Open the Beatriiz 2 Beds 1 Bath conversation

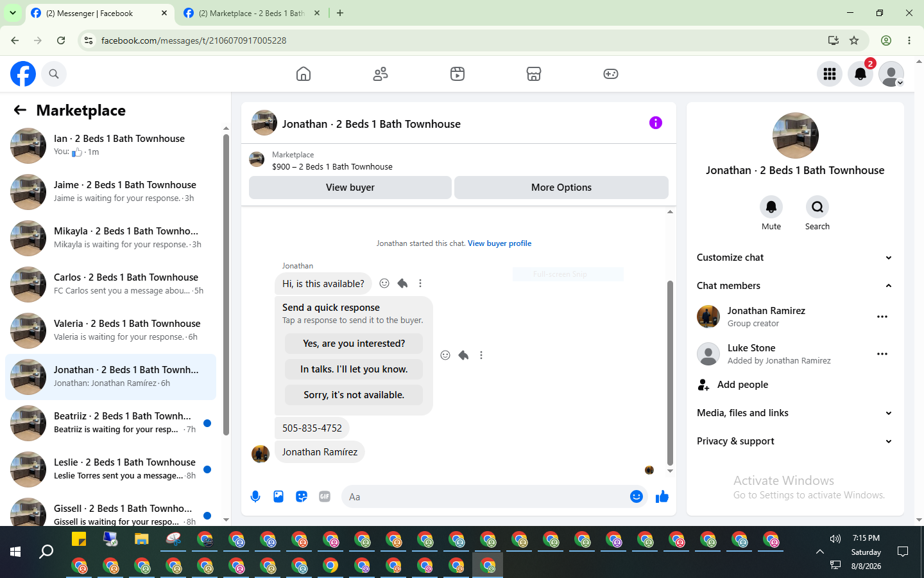[x=110, y=423]
